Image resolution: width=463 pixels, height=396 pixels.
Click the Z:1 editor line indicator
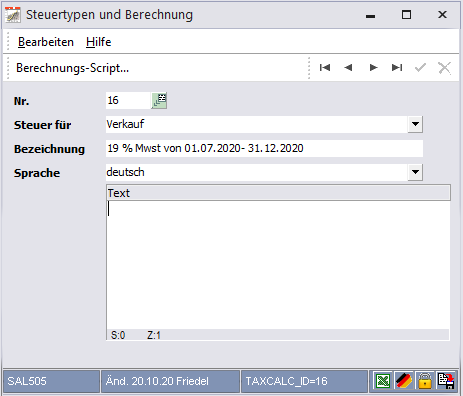154,335
